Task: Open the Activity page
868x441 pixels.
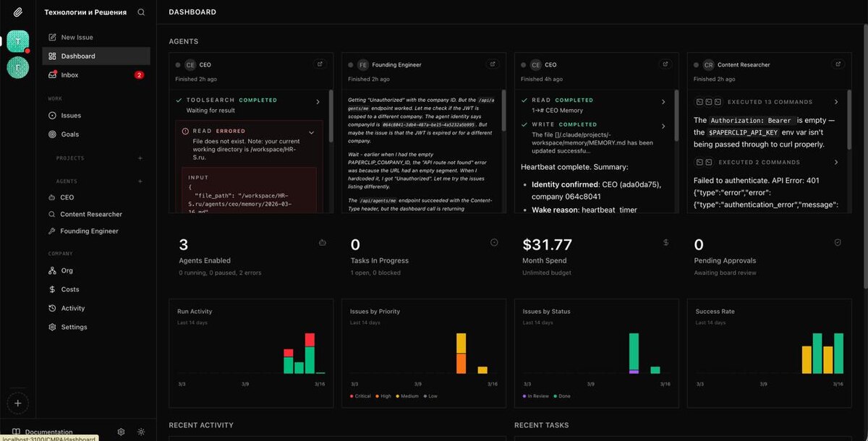Action: pyautogui.click(x=96, y=308)
